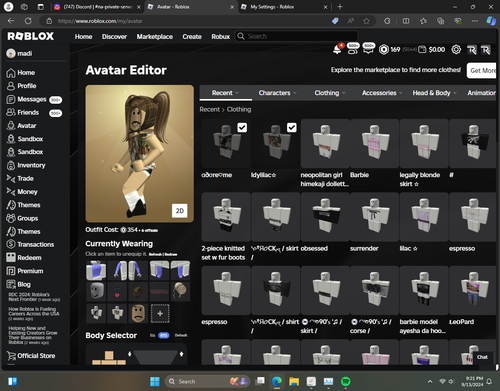The image size is (500, 391).
Task: Select the R6 body type
Action: click(x=152, y=335)
